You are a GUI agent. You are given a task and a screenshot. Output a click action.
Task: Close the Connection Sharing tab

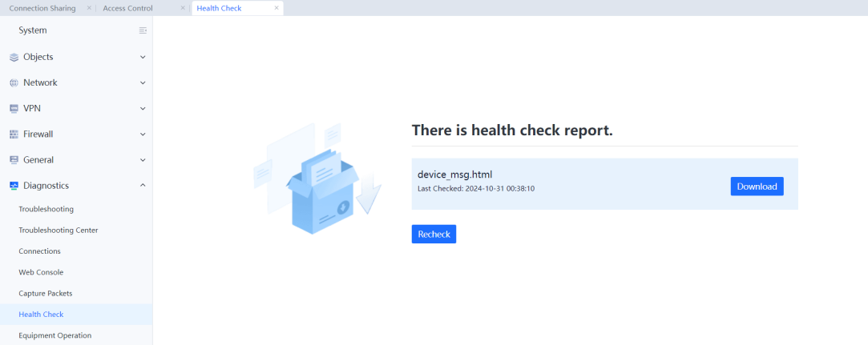(x=89, y=8)
